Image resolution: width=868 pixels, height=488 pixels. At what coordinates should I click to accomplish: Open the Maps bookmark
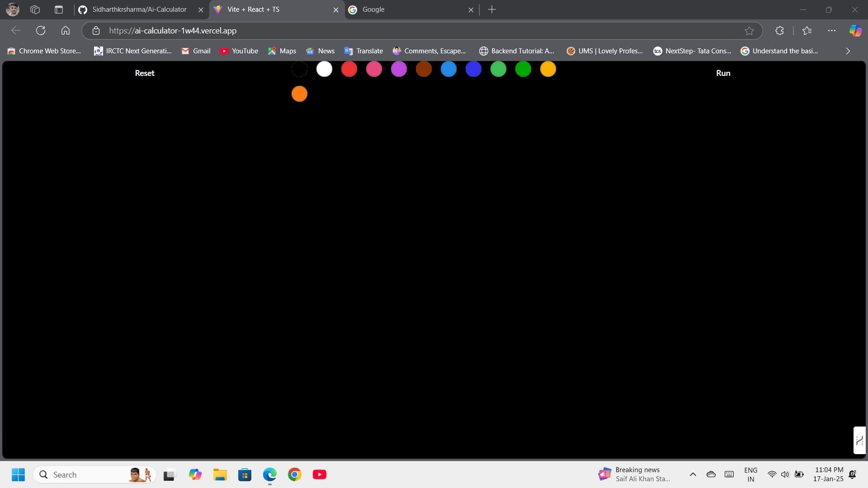click(282, 51)
